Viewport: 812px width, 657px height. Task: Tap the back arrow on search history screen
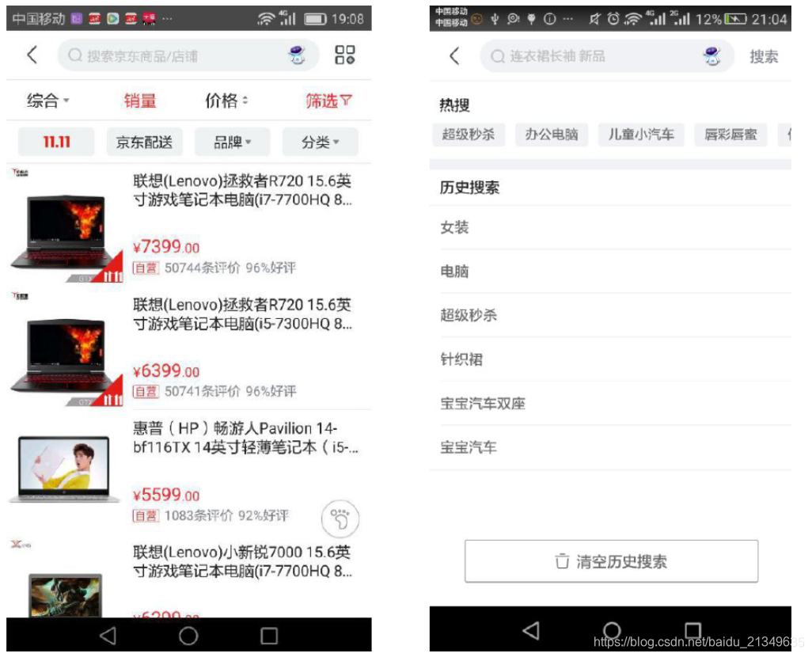click(x=455, y=55)
